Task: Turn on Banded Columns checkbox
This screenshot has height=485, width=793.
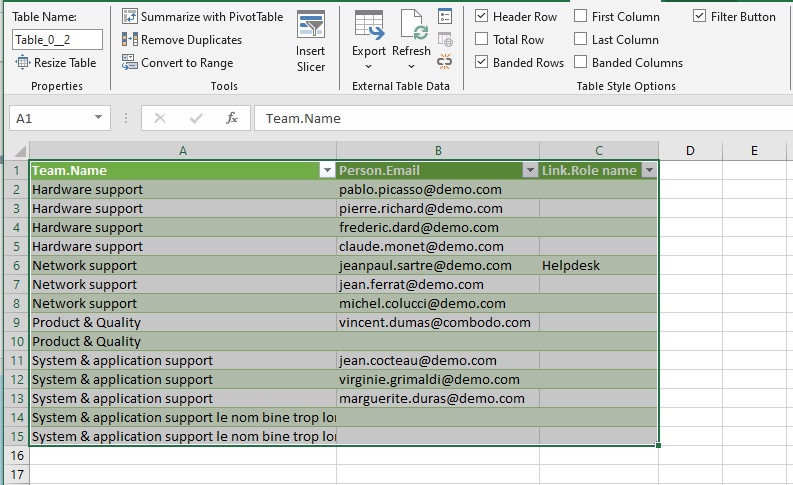Action: [581, 63]
